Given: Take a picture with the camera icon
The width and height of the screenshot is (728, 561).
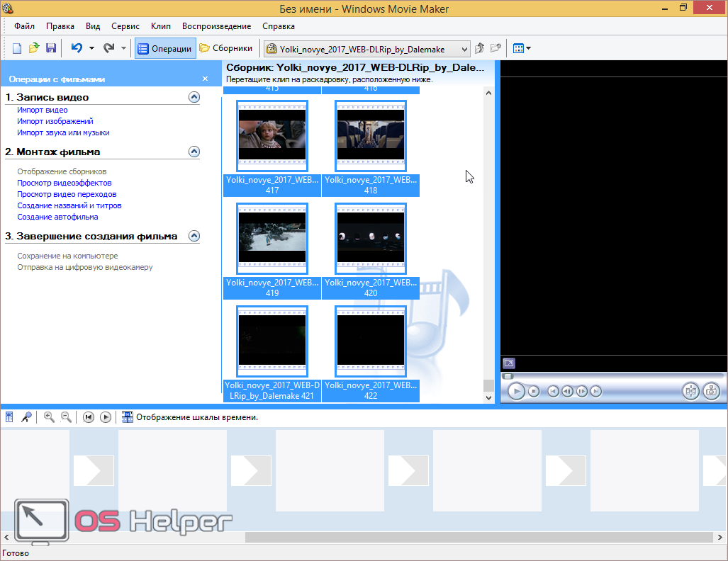Looking at the screenshot, I should coord(711,391).
